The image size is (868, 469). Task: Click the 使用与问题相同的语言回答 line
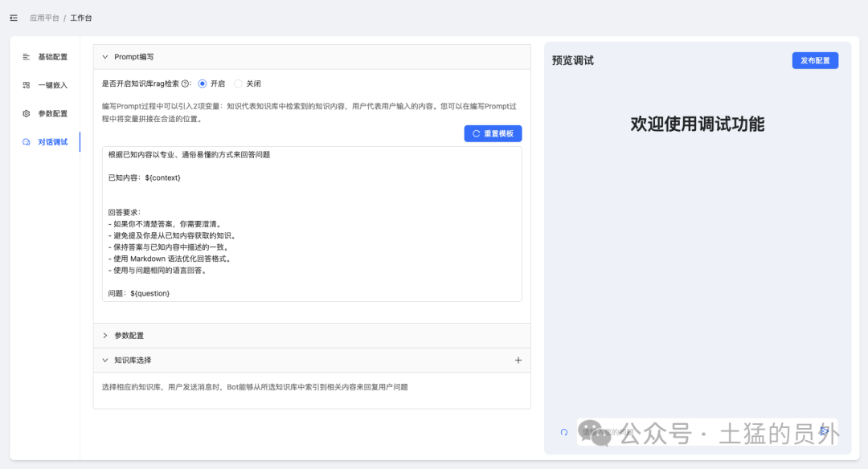tap(158, 271)
